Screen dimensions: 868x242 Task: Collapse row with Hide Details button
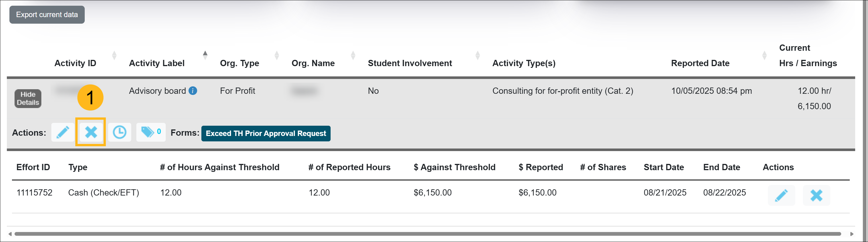pyautogui.click(x=28, y=99)
